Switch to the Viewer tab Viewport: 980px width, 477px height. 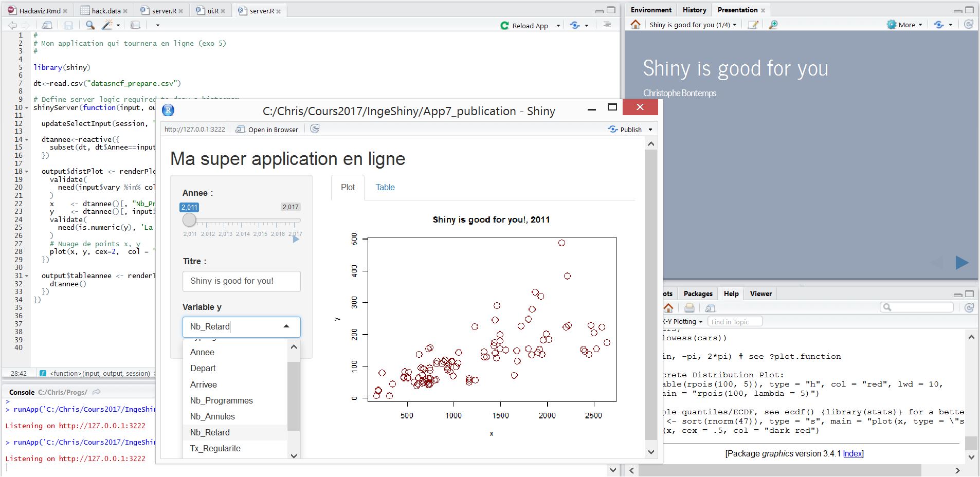pyautogui.click(x=760, y=293)
